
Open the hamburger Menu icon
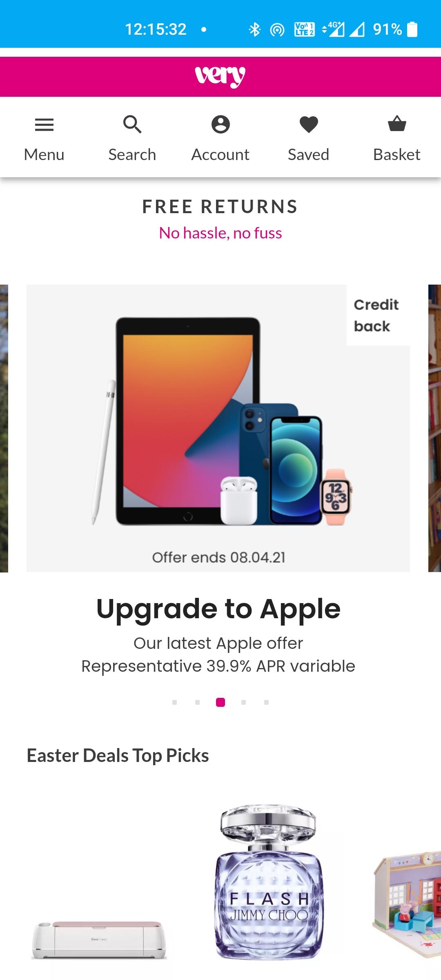(44, 125)
